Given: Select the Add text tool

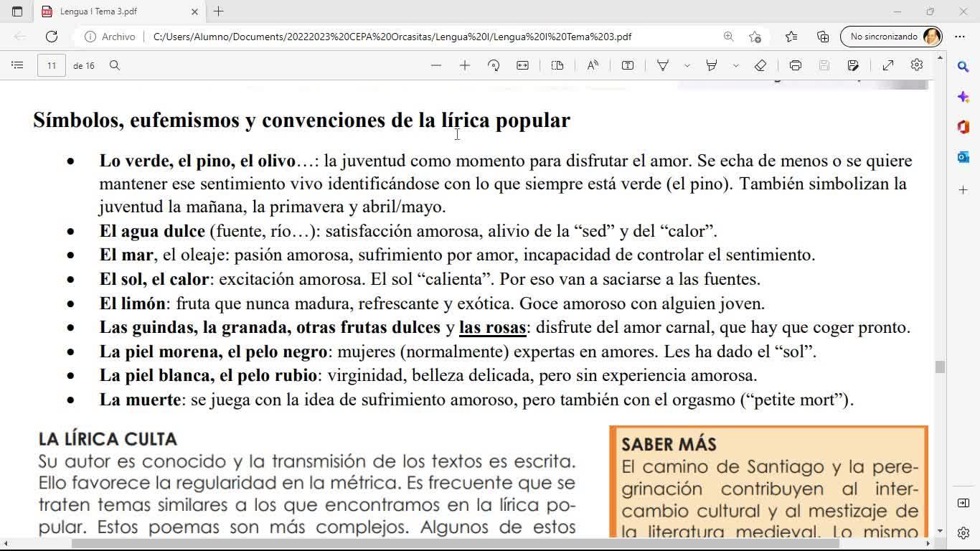Looking at the screenshot, I should pyautogui.click(x=628, y=65).
